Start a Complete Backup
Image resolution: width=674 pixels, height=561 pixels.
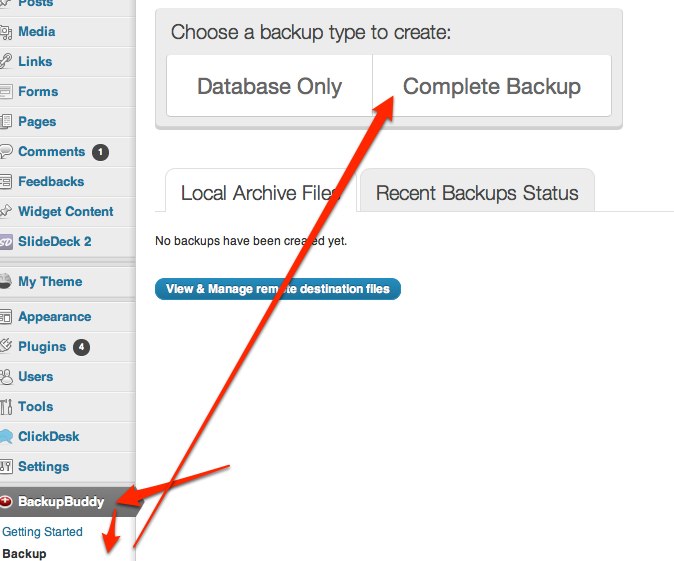pos(492,86)
